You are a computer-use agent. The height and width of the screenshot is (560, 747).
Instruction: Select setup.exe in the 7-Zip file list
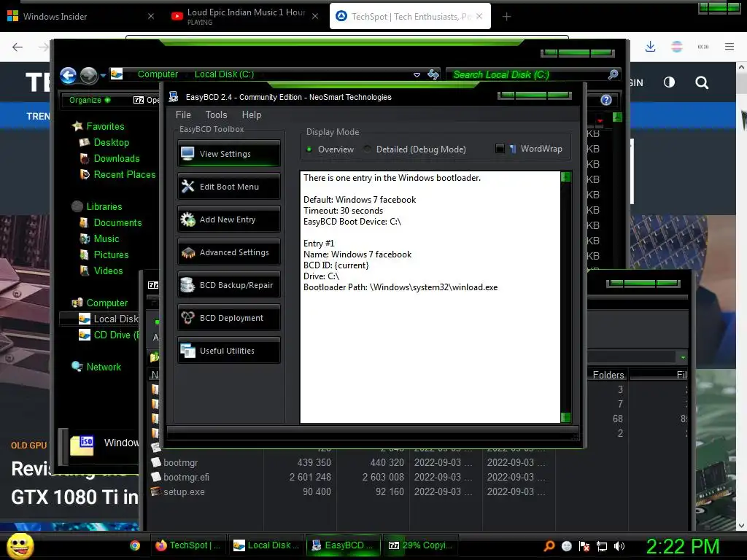coord(184,492)
